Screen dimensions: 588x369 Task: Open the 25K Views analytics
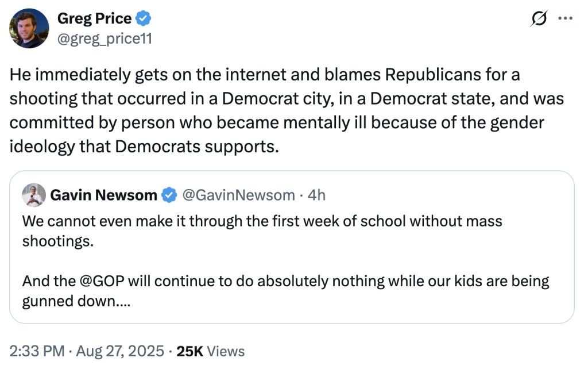click(210, 351)
